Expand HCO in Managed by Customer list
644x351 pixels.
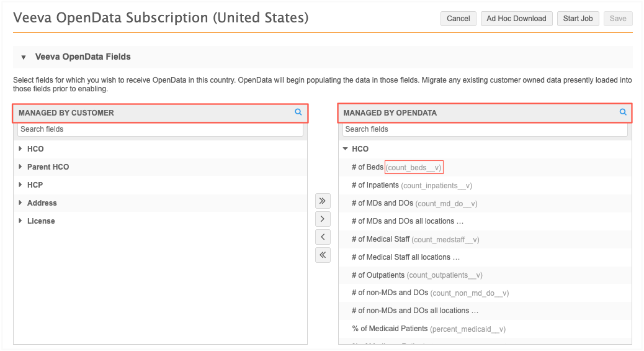point(20,148)
